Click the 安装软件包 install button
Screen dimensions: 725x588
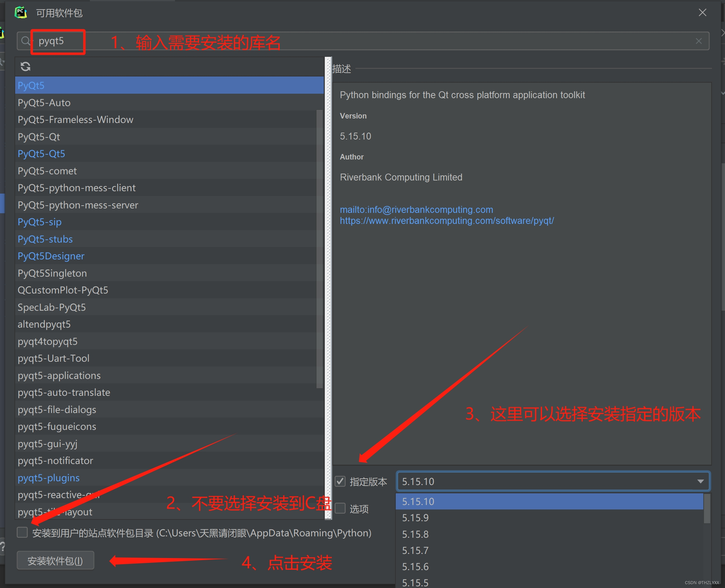(x=55, y=561)
